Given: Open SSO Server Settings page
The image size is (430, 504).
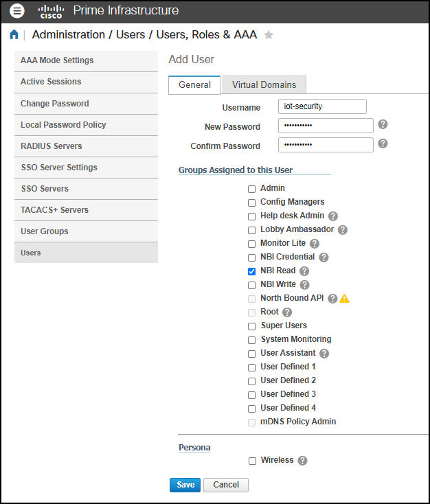Looking at the screenshot, I should click(x=86, y=168).
